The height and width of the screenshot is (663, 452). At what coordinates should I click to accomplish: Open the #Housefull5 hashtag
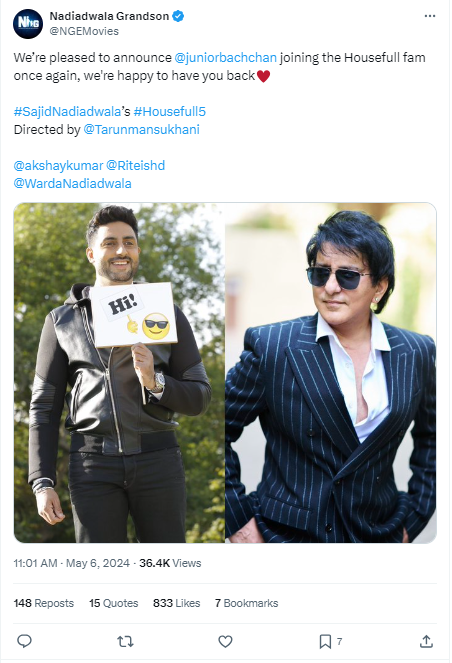click(x=170, y=112)
